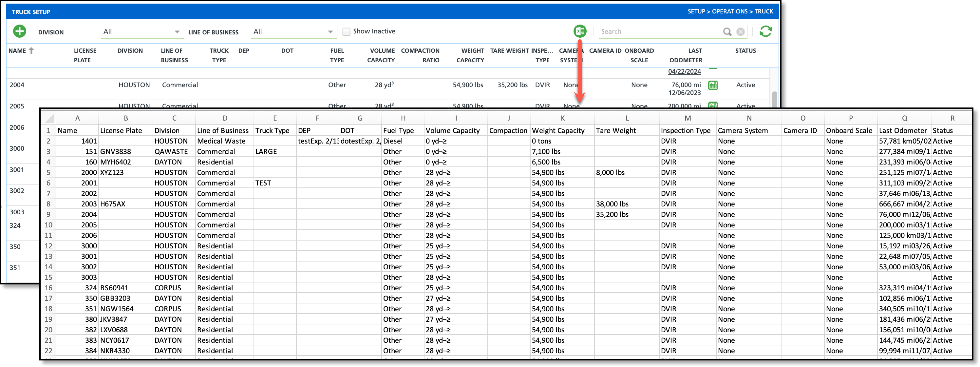This screenshot has height=367, width=980.
Task: Refresh the truck list
Action: pyautogui.click(x=765, y=31)
